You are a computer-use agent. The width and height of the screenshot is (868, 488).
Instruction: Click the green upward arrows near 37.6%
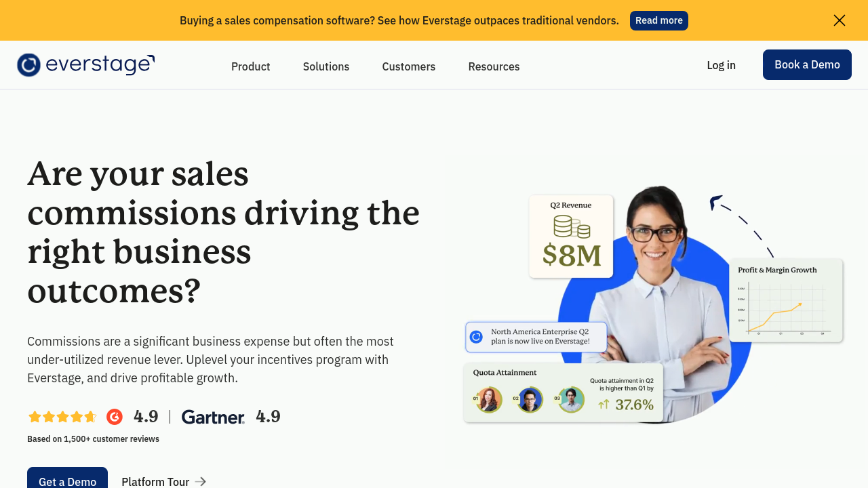tap(604, 405)
